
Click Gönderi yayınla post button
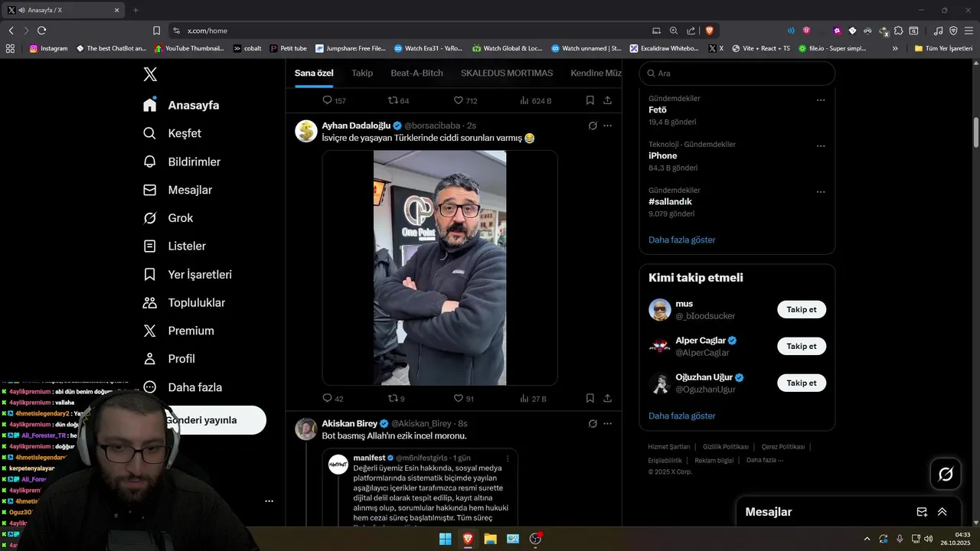coord(214,420)
